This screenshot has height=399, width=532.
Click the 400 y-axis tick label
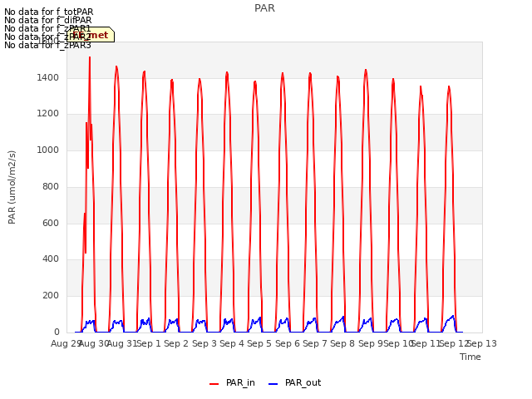[x=51, y=259]
